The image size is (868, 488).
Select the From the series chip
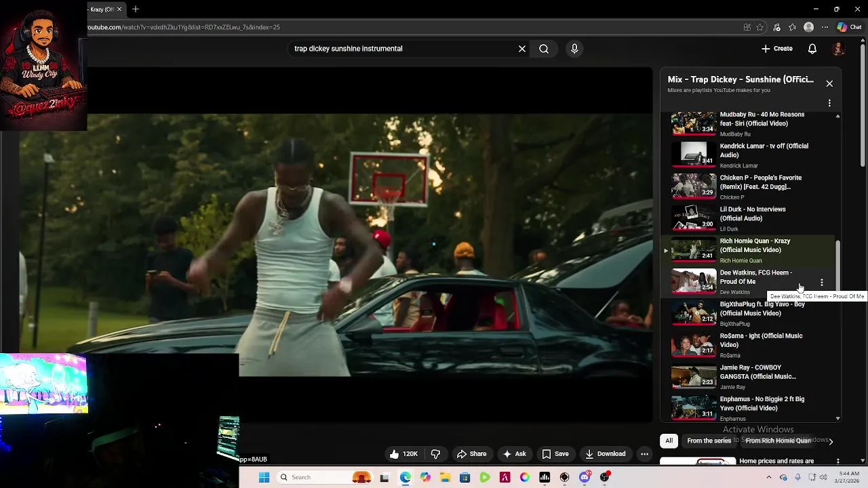click(x=709, y=441)
